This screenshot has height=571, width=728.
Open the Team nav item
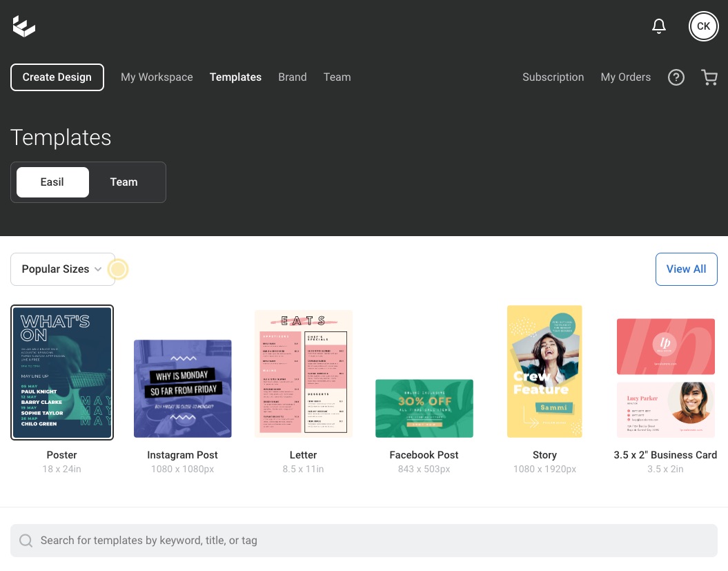pos(337,77)
